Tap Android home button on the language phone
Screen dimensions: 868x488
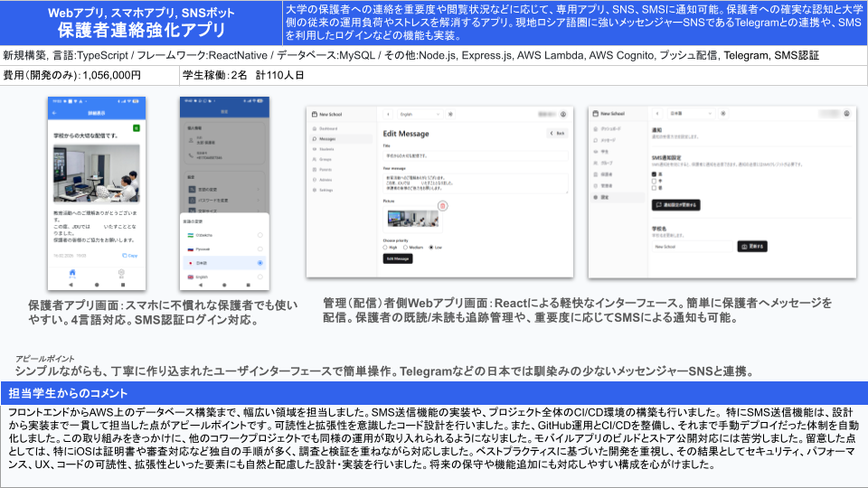pos(224,285)
